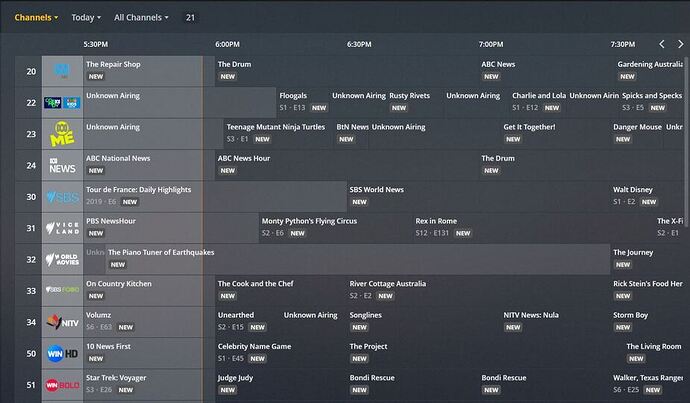Select the NITV channel logo
690x403 pixels.
click(62, 322)
